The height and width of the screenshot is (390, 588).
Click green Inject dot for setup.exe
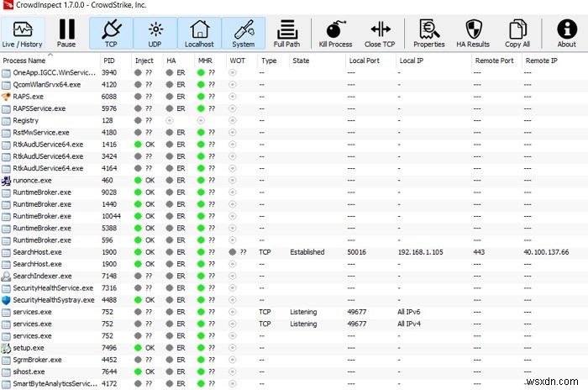[x=138, y=348]
